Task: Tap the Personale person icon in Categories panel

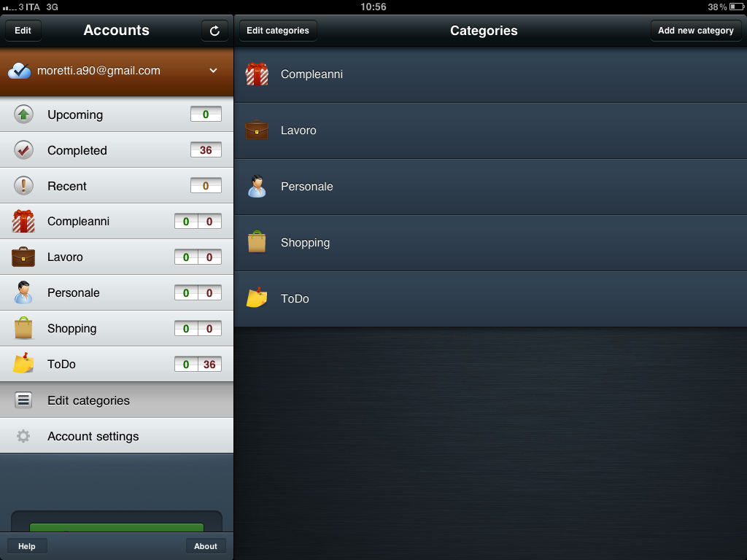Action: (257, 186)
